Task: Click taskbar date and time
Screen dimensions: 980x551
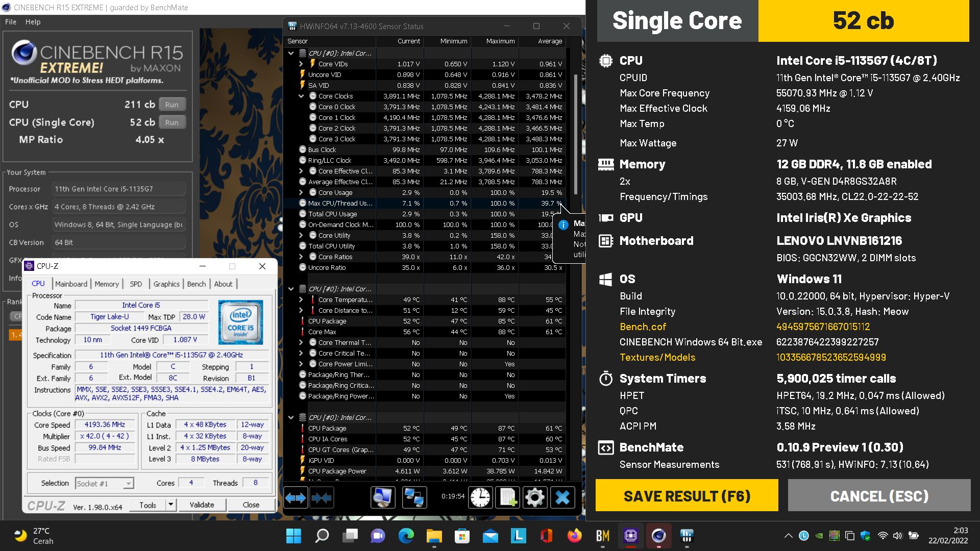Action: (x=948, y=536)
